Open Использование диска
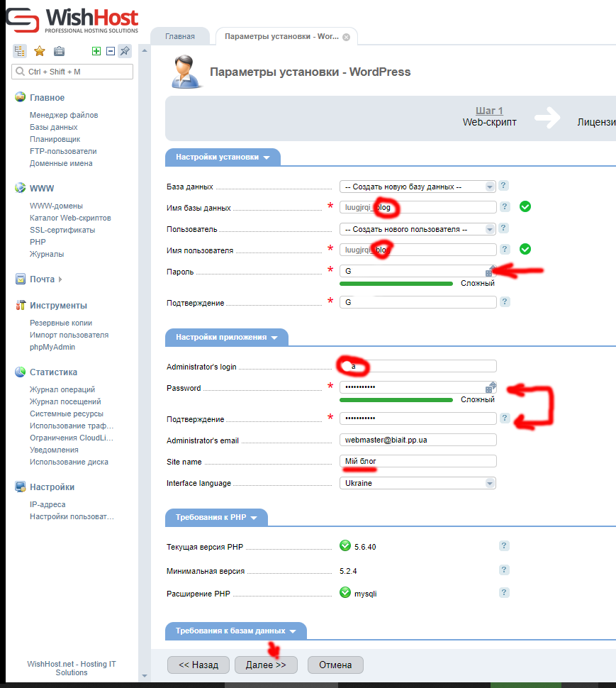The height and width of the screenshot is (688, 616). pyautogui.click(x=69, y=462)
